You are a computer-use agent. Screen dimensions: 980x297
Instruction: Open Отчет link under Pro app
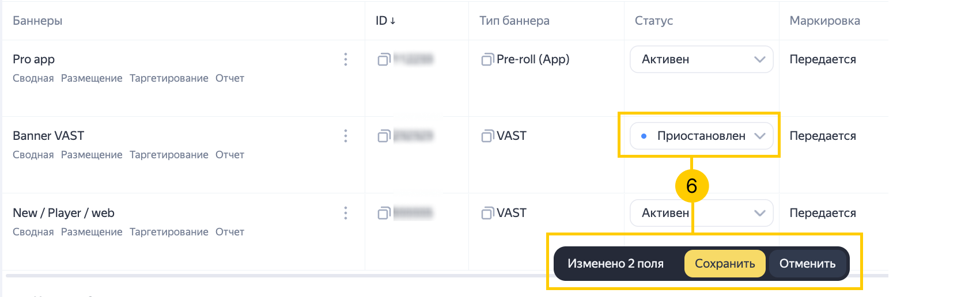[230, 78]
